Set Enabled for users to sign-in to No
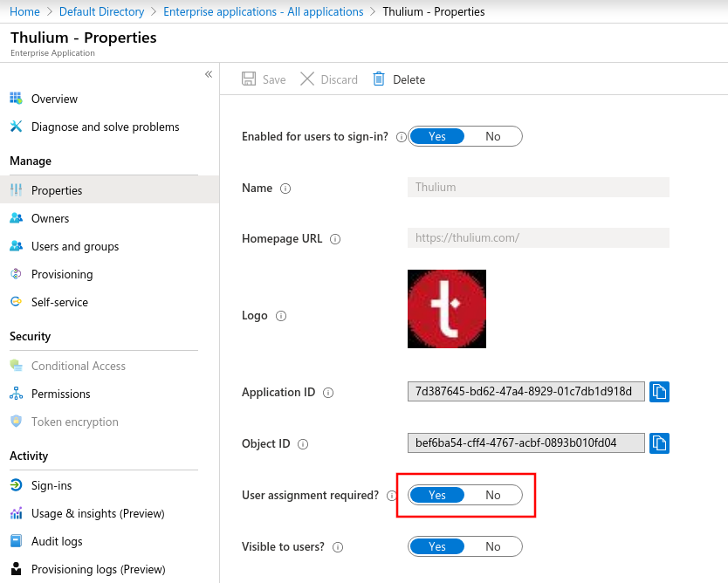This screenshot has width=728, height=583. 492,136
